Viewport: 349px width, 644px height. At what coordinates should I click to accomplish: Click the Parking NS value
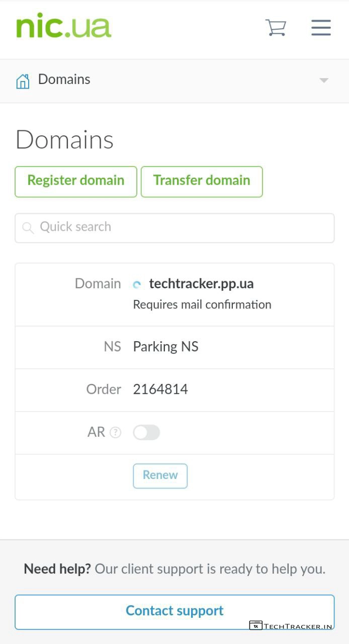pyautogui.click(x=165, y=347)
